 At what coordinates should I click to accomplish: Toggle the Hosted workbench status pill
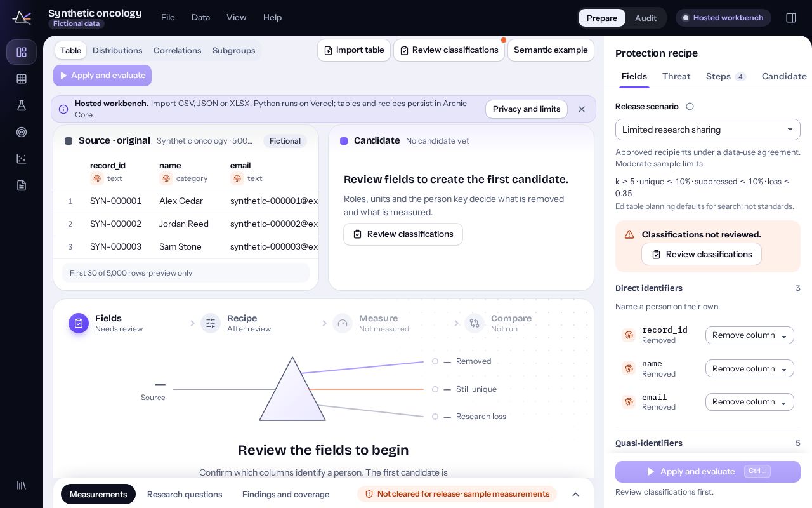pyautogui.click(x=723, y=18)
